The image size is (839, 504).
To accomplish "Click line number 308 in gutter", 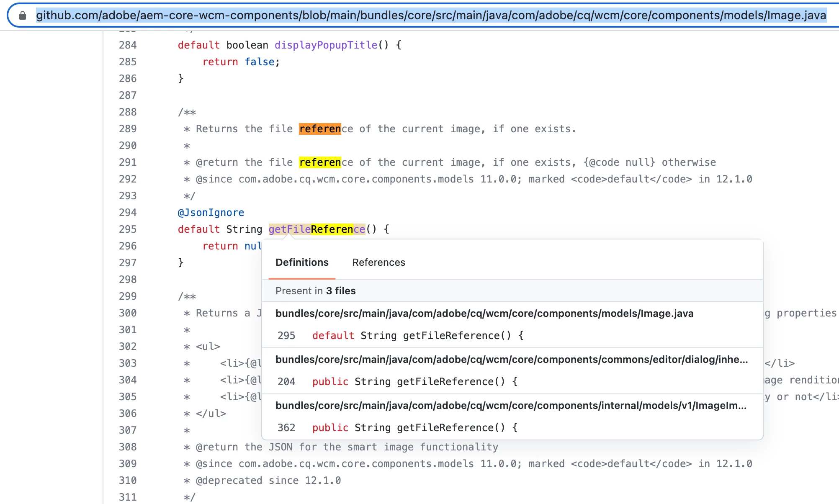I will coord(128,447).
